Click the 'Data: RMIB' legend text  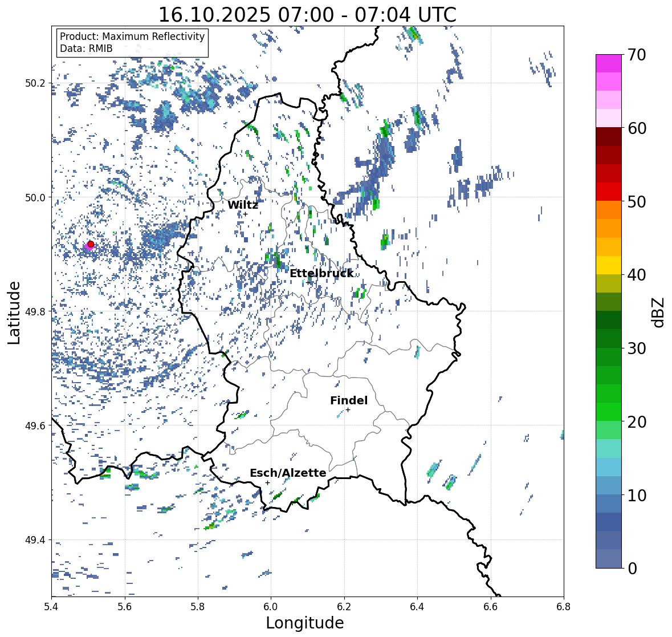pyautogui.click(x=86, y=48)
